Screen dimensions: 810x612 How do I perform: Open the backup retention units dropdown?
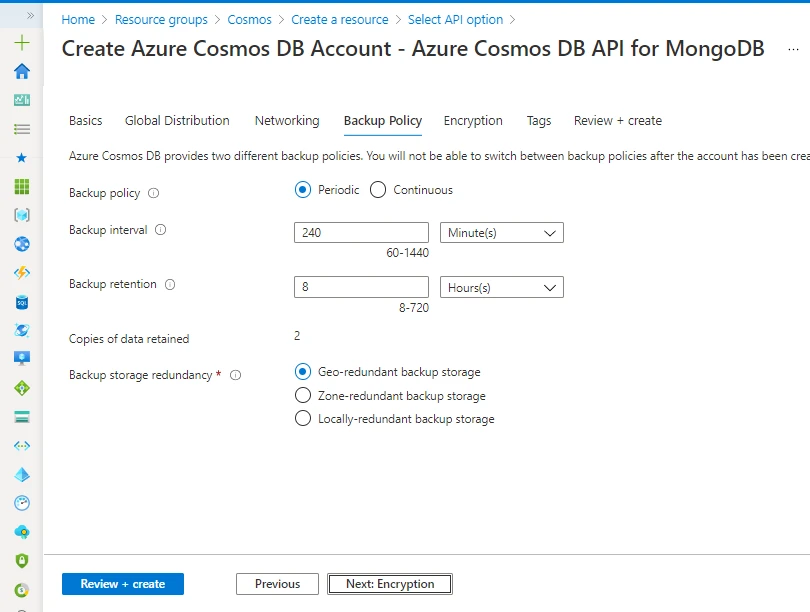(x=501, y=287)
